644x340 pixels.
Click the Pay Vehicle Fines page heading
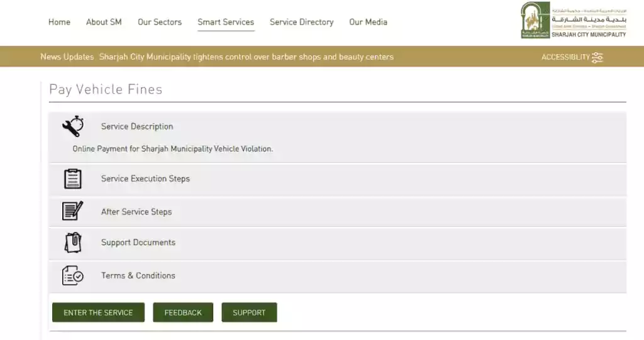[106, 89]
